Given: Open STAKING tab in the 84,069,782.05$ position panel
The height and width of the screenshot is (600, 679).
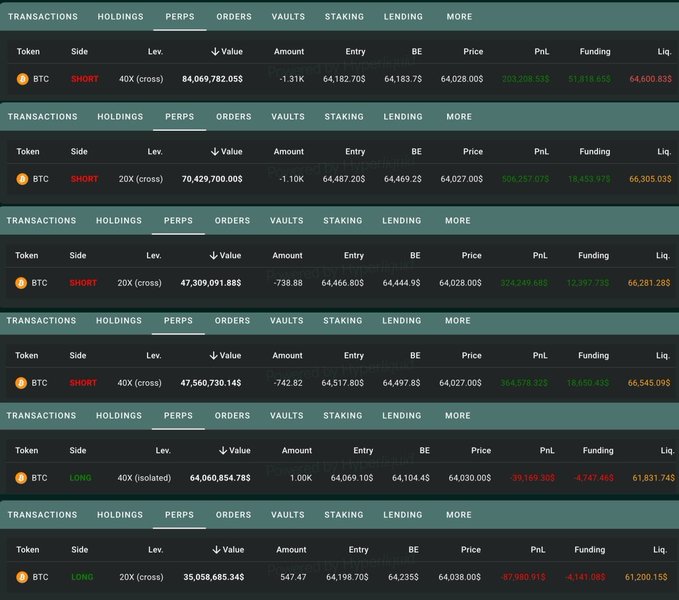Looking at the screenshot, I should (344, 16).
